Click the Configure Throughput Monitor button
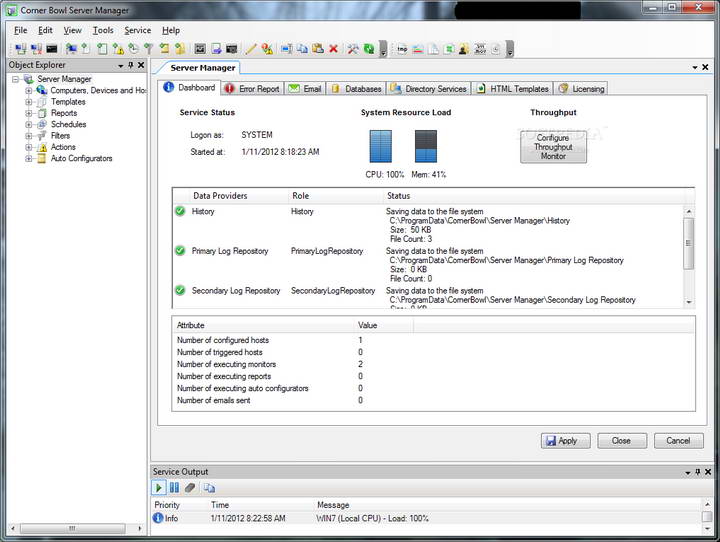Image resolution: width=720 pixels, height=542 pixels. tap(553, 147)
